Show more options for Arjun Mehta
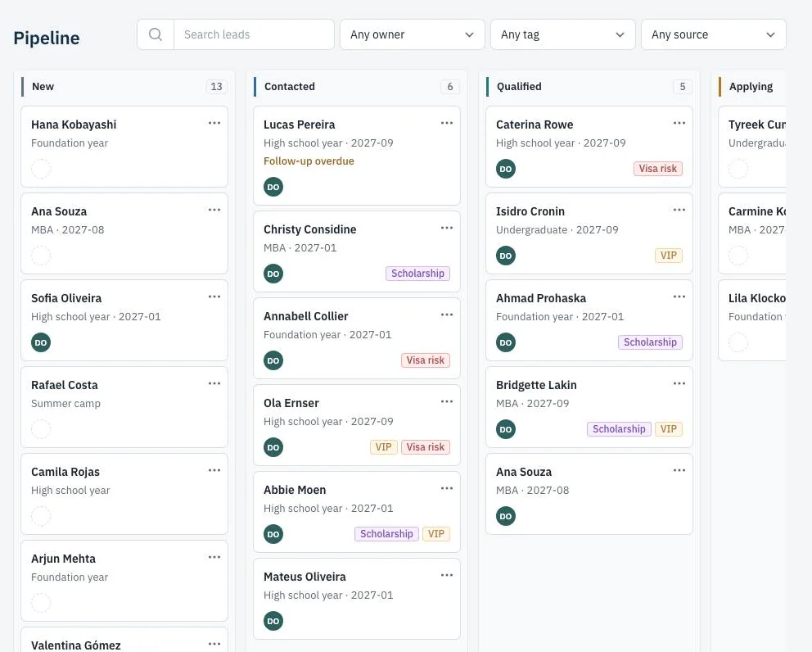The width and height of the screenshot is (812, 652). coord(214,557)
